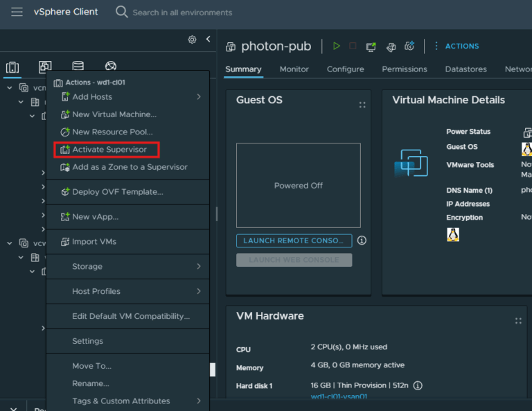Switch to VMs and Templates view icon
This screenshot has height=411, width=532.
click(x=45, y=67)
